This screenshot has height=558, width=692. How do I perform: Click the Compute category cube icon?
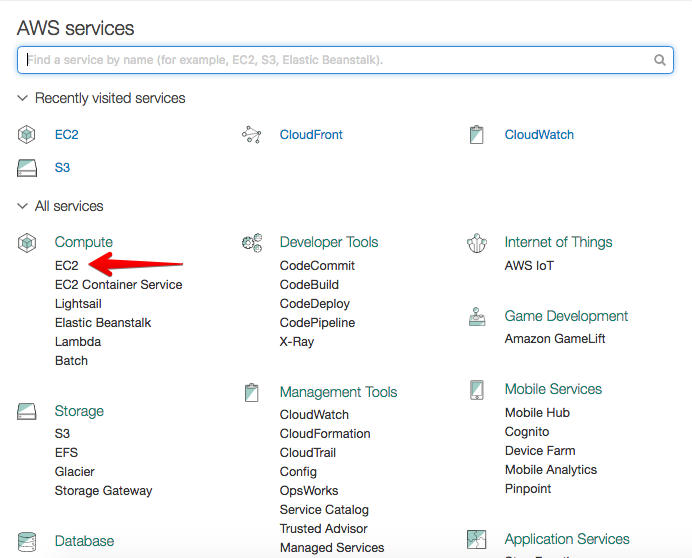[26, 242]
